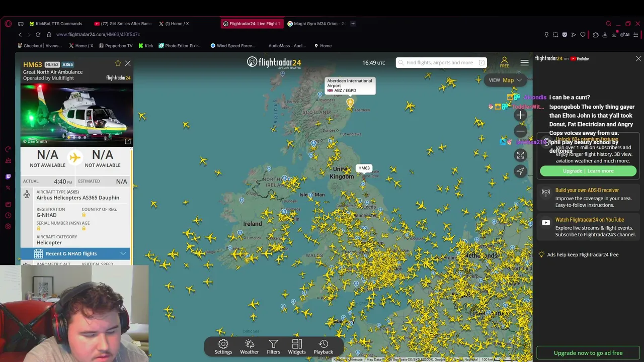The height and width of the screenshot is (362, 644).
Task: Open the Opera sidebar settings gear
Action: click(x=8, y=226)
